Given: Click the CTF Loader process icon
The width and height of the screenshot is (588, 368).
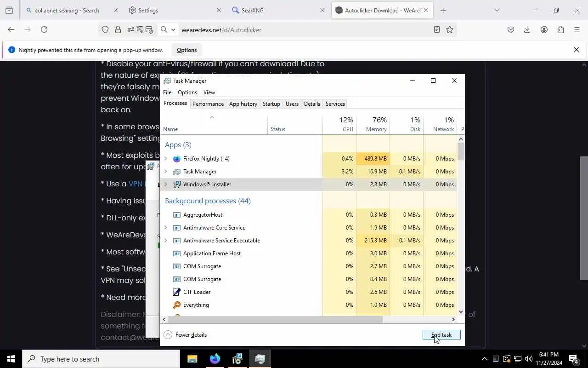Looking at the screenshot, I should [177, 292].
